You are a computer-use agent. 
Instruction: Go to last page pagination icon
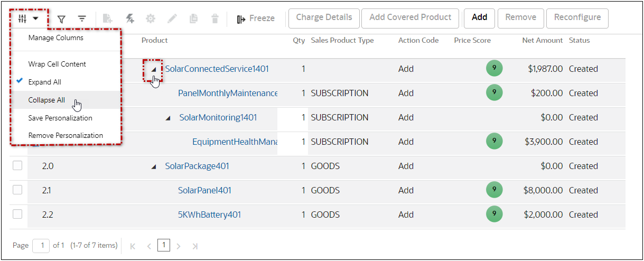click(x=195, y=246)
